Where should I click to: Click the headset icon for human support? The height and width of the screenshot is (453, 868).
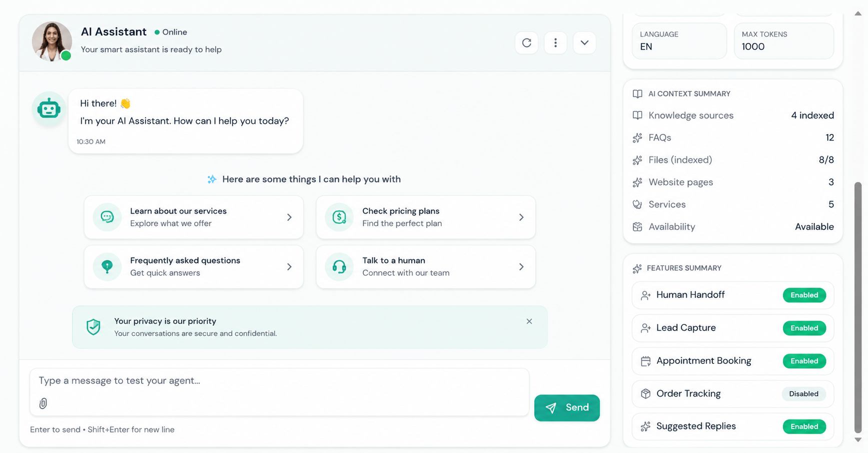[339, 266]
